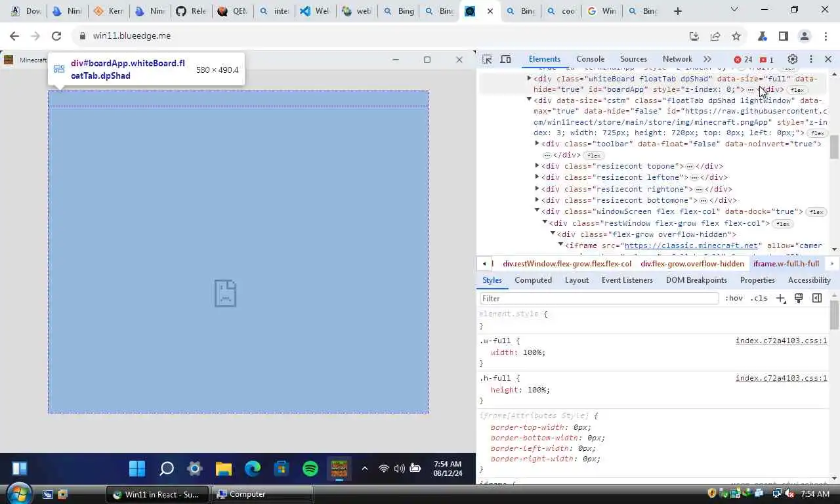The width and height of the screenshot is (840, 504).
Task: Toggle the device toolbar icon
Action: [x=505, y=59]
